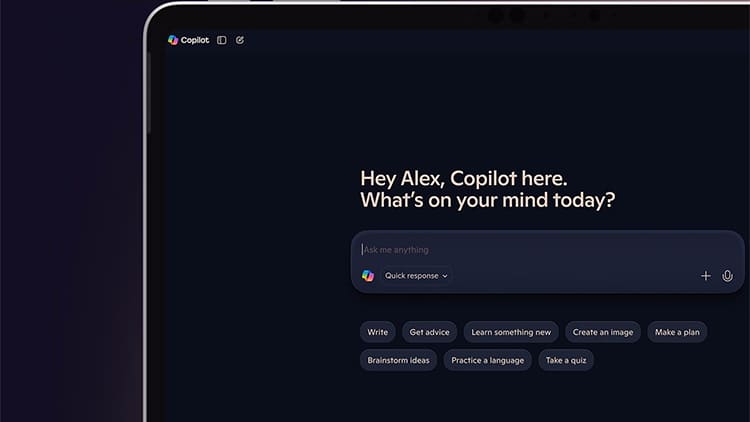Click the 'Hey Alex, Copilot here.' greeting line
Screen dimensions: 750x422
click(x=463, y=178)
